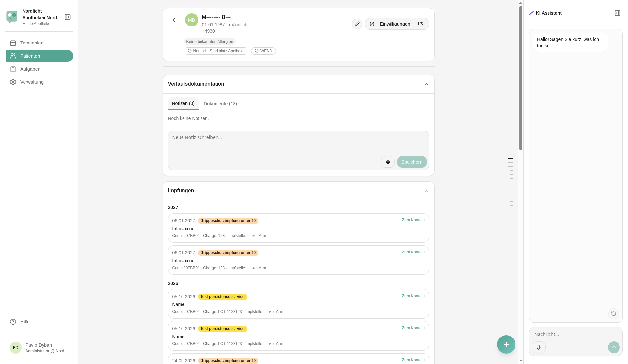Click the floating plus add button
Screen dimensions: 628x364
tap(506, 344)
